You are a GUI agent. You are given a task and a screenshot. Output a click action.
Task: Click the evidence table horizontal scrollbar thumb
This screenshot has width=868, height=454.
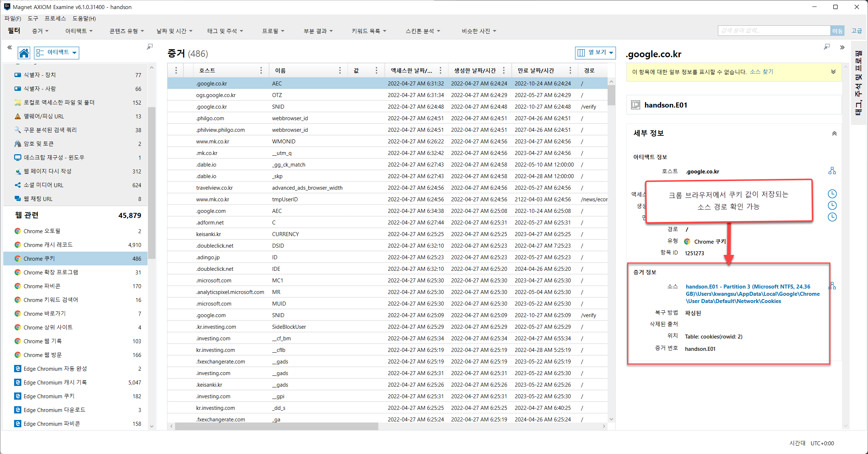277,426
